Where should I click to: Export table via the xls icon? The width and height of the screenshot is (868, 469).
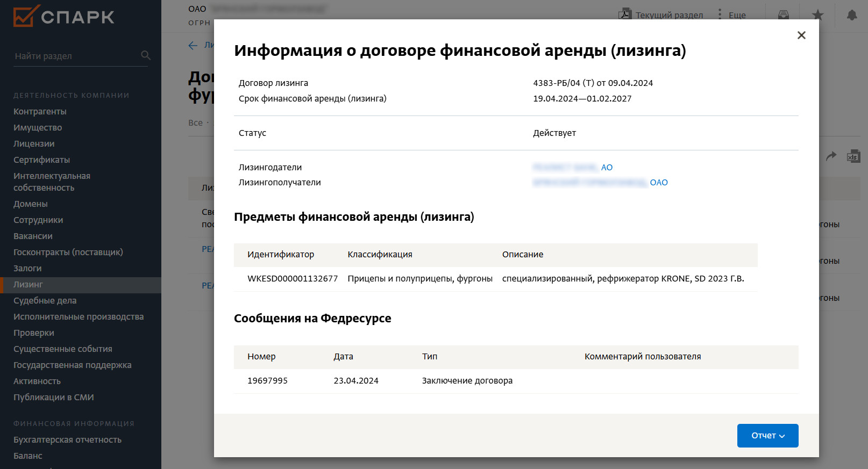point(853,156)
